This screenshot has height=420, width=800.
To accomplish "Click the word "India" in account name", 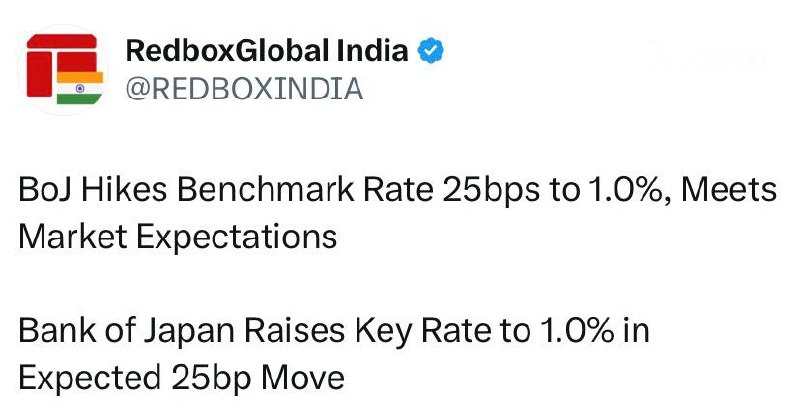I will 372,51.
